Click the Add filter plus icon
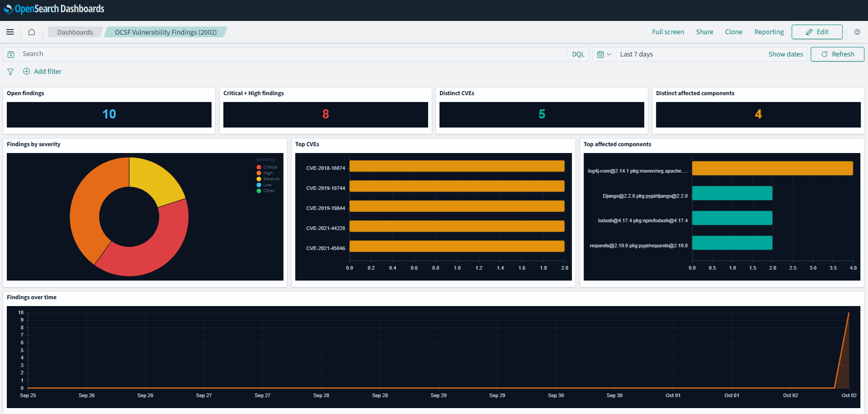868x414 pixels. (26, 72)
